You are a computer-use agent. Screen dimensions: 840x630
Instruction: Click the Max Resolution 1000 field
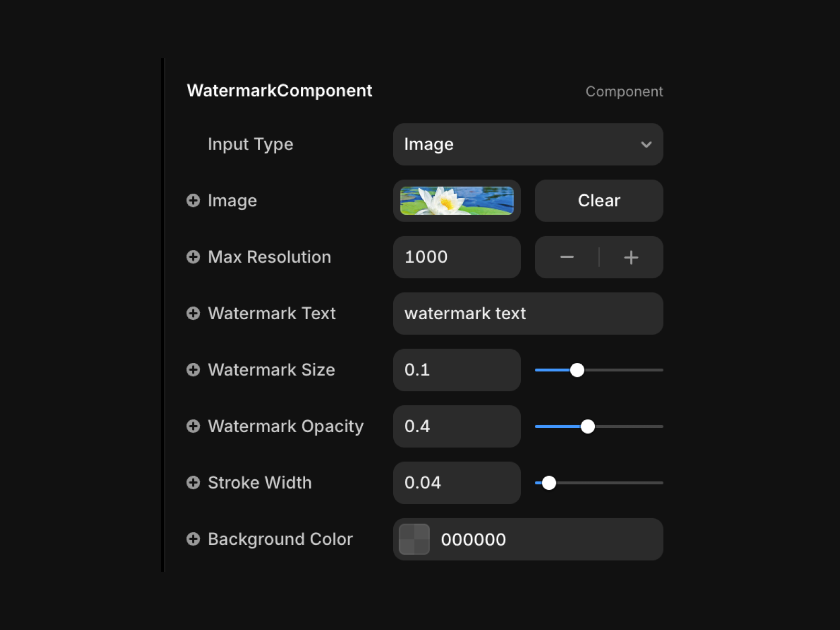coord(457,257)
